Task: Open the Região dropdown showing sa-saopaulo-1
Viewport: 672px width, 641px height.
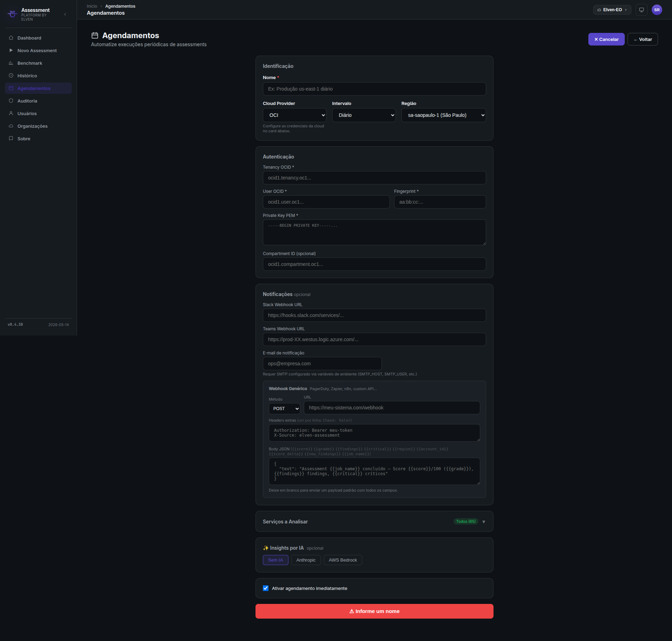Action: (443, 115)
